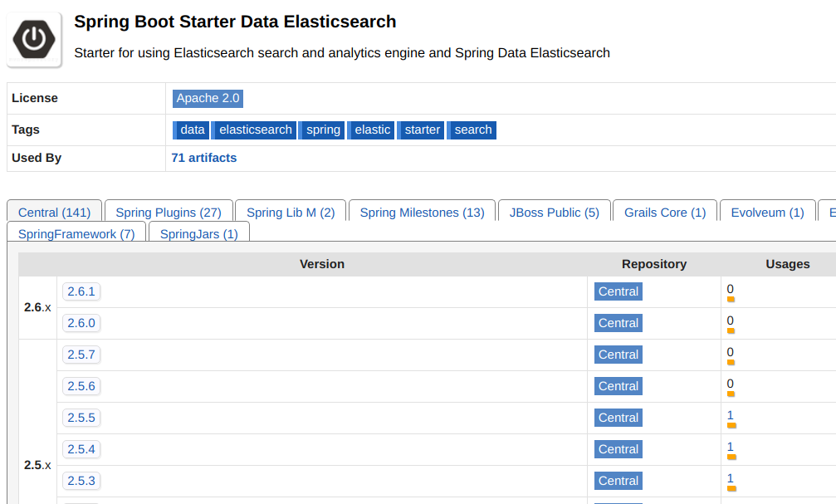Click the starter tag
Viewport: 836px width, 504px height.
tap(422, 130)
